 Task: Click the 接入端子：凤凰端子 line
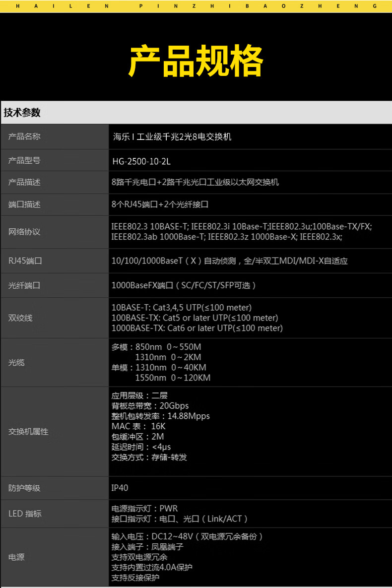pos(147,547)
